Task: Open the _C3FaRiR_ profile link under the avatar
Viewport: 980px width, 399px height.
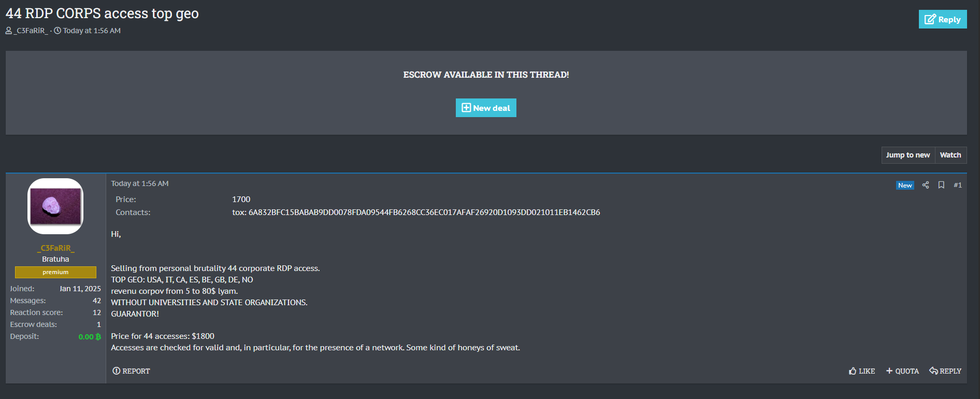Action: 55,248
